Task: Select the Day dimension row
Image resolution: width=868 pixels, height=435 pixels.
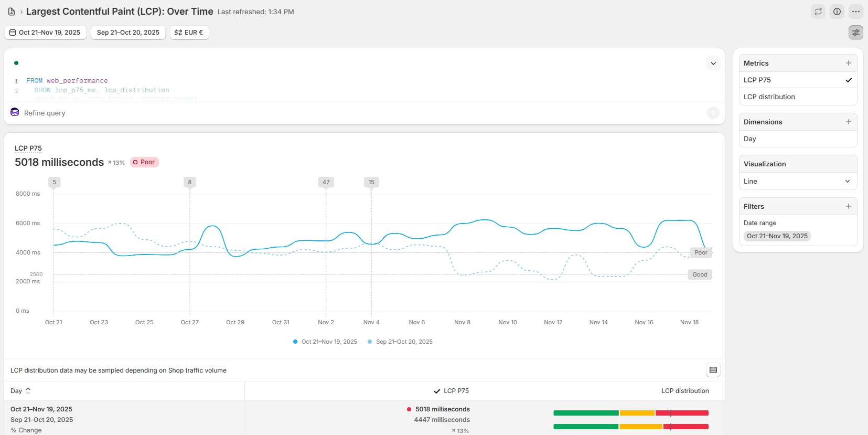Action: tap(798, 139)
